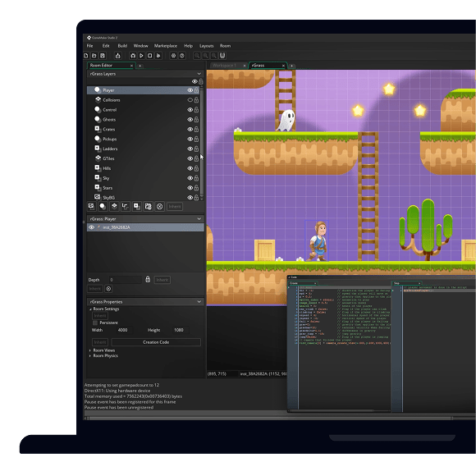The image size is (476, 476).
Task: Hide the Crates layer eye icon
Action: coord(190,129)
